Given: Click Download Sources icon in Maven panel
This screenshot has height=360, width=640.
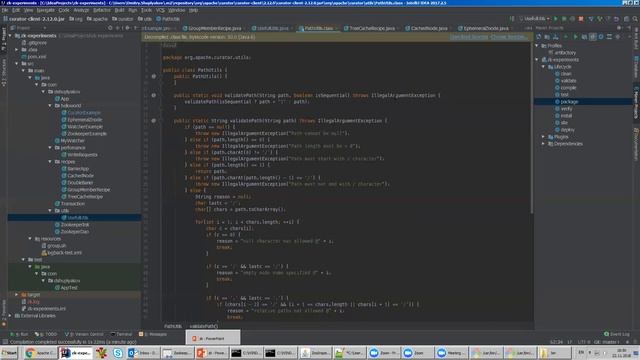Looking at the screenshot, I should [x=556, y=37].
